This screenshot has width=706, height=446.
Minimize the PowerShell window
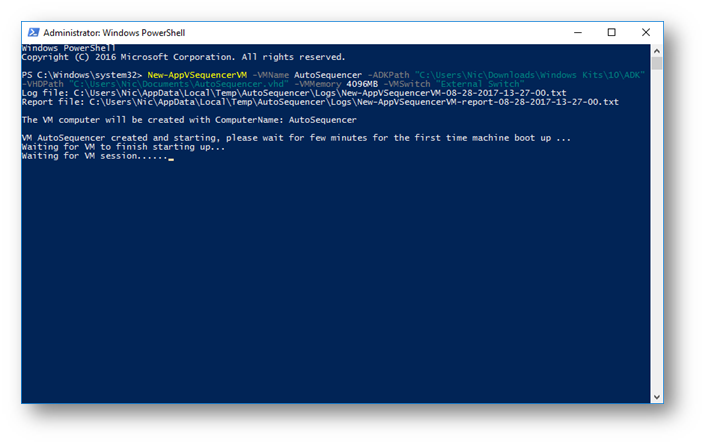click(578, 32)
